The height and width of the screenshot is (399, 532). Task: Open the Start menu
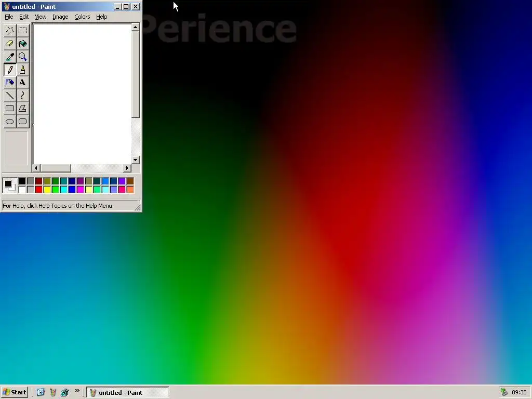(14, 392)
